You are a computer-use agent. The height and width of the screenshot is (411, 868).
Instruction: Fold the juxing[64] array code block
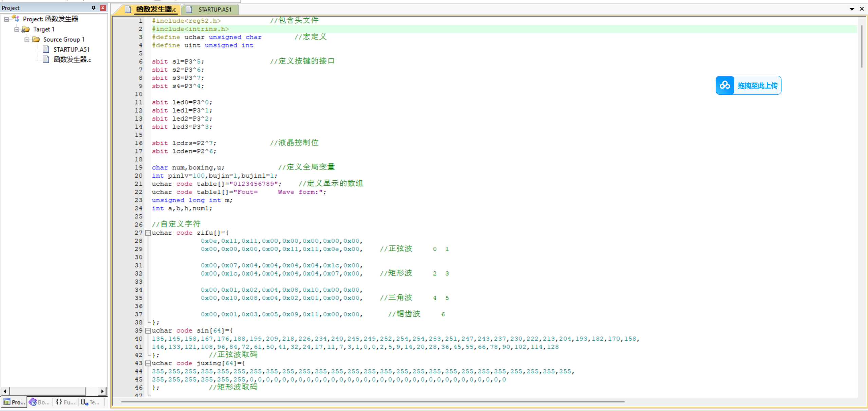(148, 363)
